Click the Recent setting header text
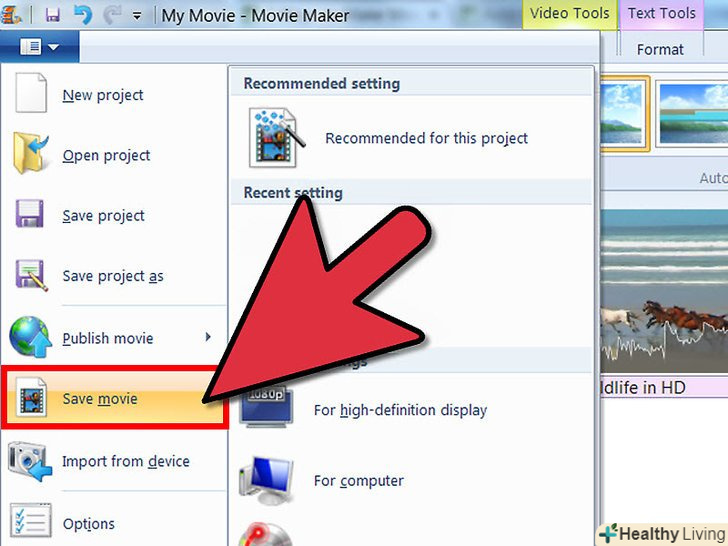728x546 pixels. click(293, 193)
